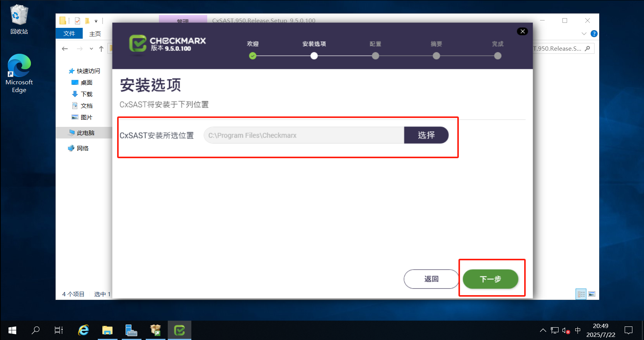Open the 文件 tab in File Explorer

coord(69,34)
